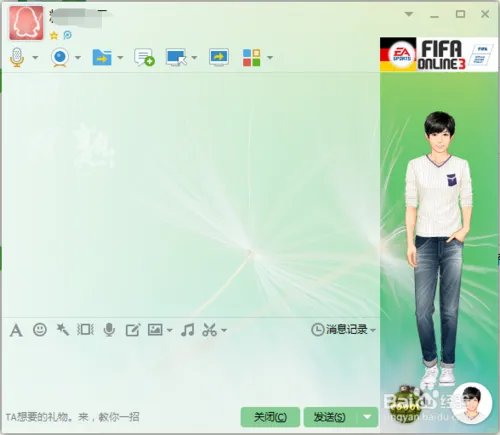This screenshot has width=500, height=435.
Task: Send a window shake nudge
Action: click(85, 330)
